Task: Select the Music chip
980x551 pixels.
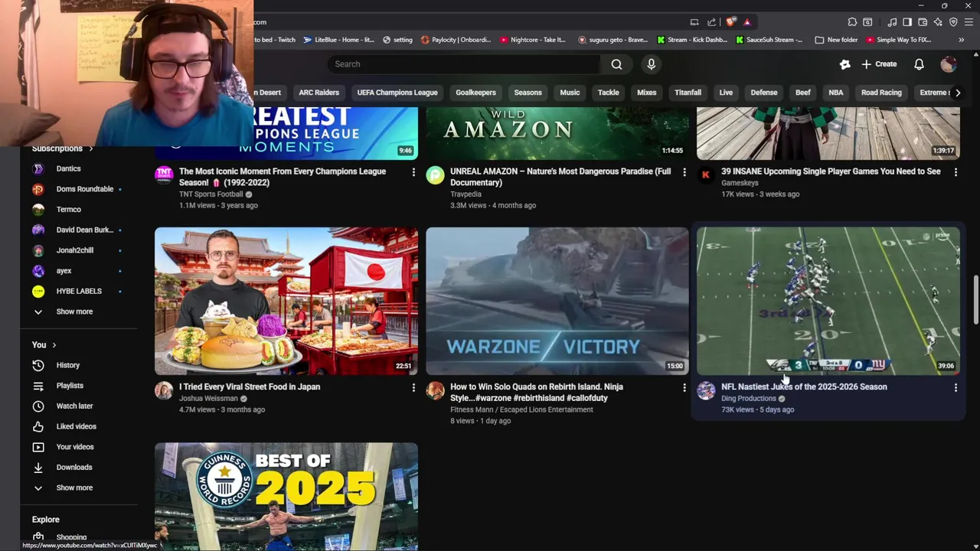Action: (x=570, y=93)
